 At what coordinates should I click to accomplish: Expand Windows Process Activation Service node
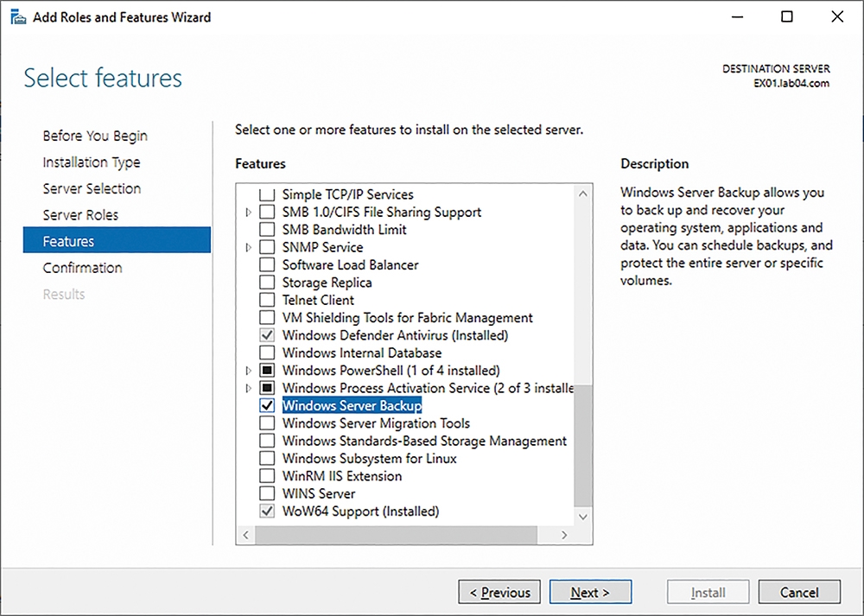point(249,388)
